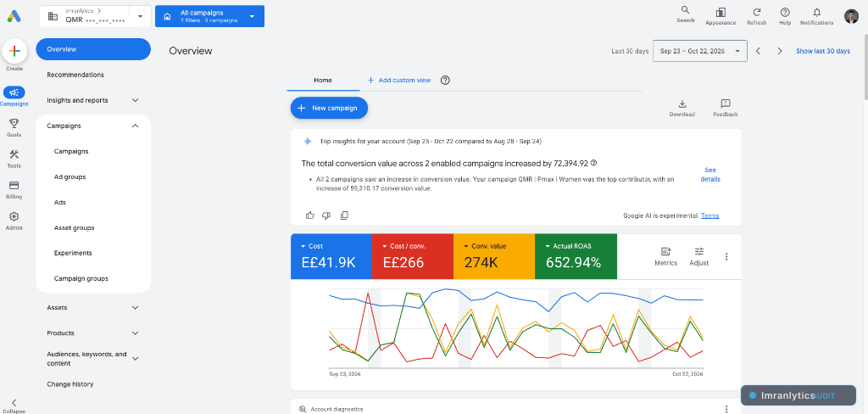Open scorecard three-dot more menu
Screen dimensions: 868x414
tap(726, 256)
